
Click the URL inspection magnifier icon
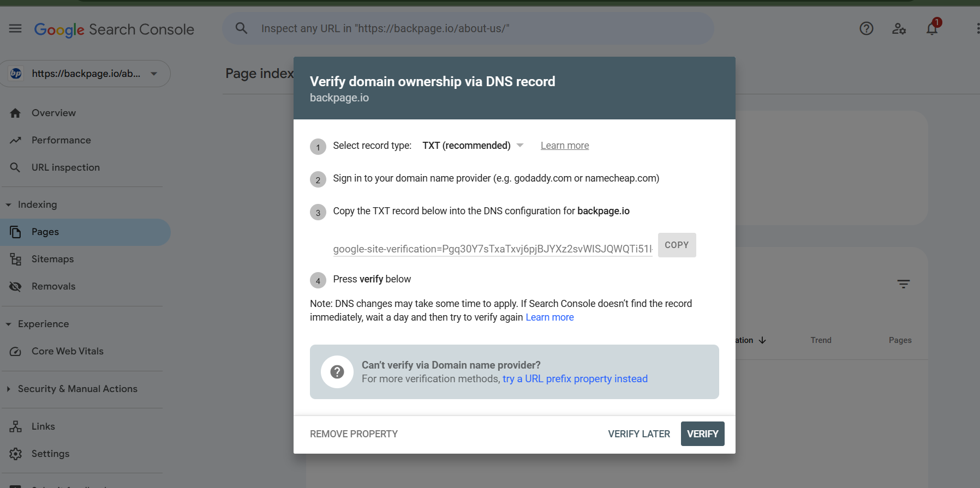[x=15, y=167]
